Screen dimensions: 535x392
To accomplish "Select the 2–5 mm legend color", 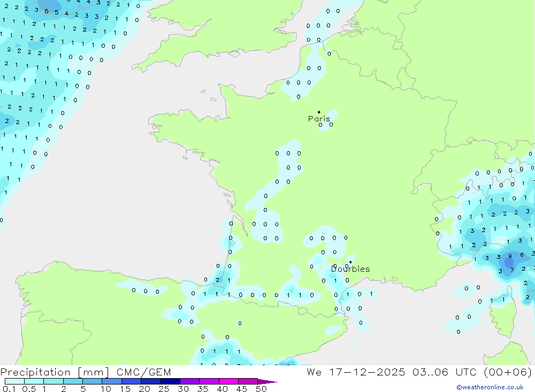I will (73, 381).
